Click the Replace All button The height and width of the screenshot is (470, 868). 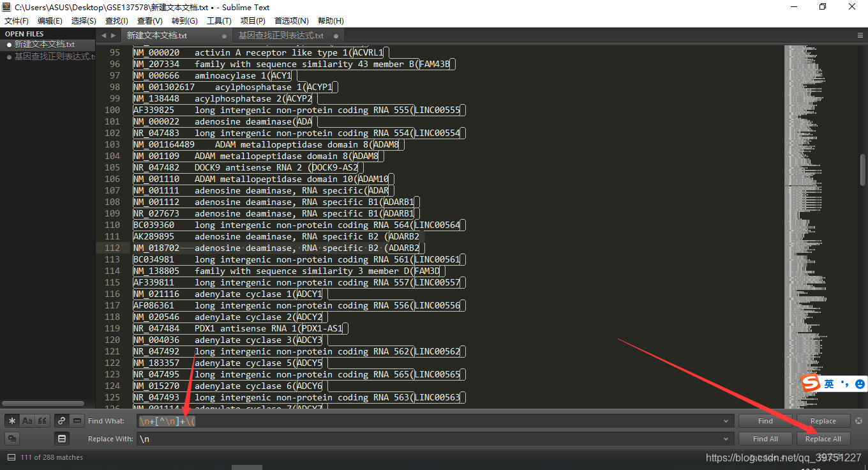[x=823, y=439]
